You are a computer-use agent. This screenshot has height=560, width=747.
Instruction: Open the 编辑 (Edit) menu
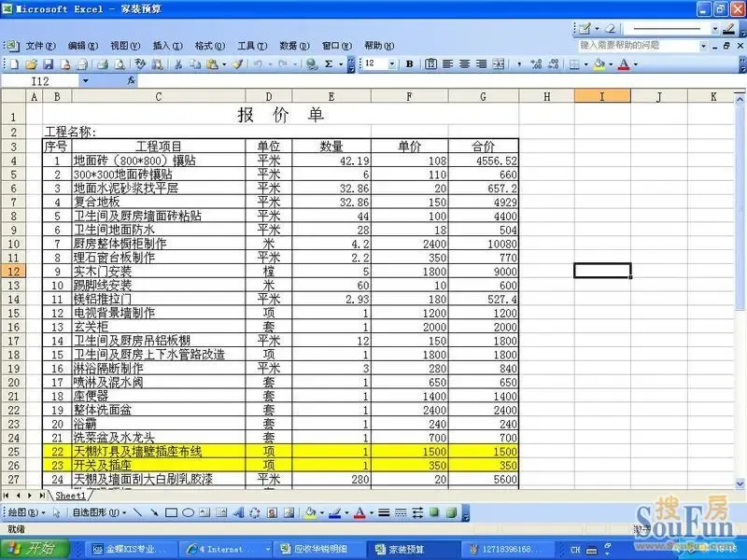83,46
